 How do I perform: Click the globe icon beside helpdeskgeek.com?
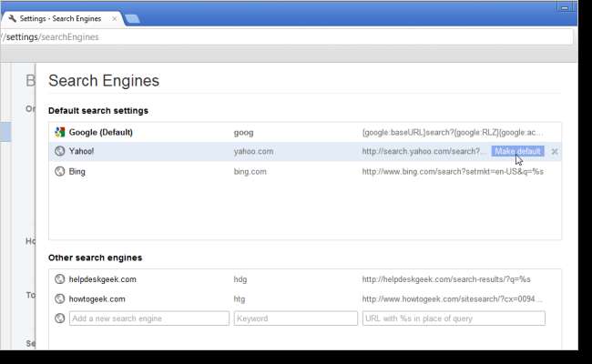(59, 279)
